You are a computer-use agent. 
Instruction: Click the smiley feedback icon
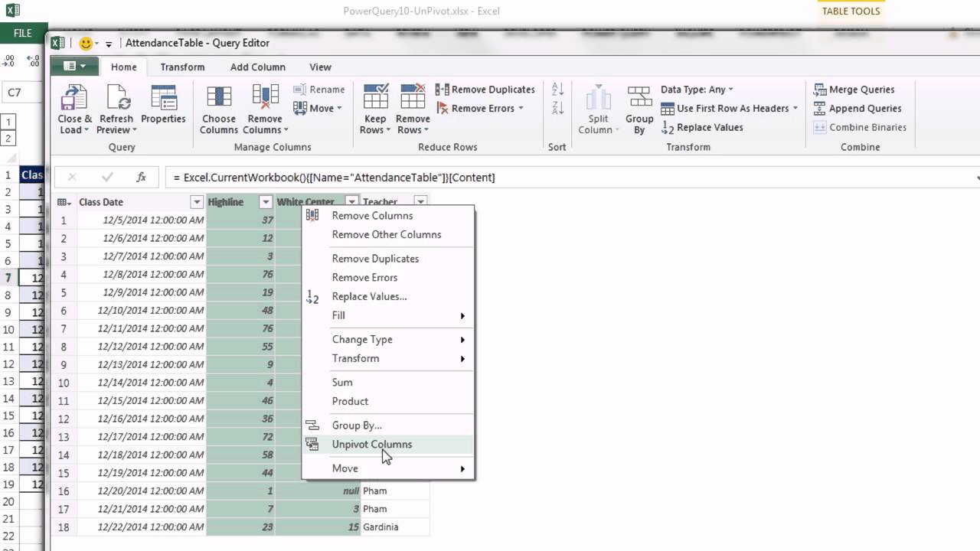[86, 44]
